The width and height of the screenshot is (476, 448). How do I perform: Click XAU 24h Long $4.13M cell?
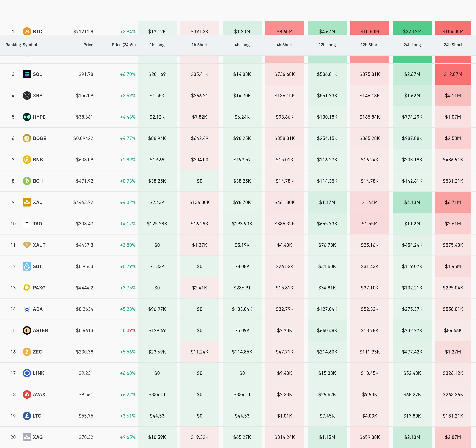412,202
